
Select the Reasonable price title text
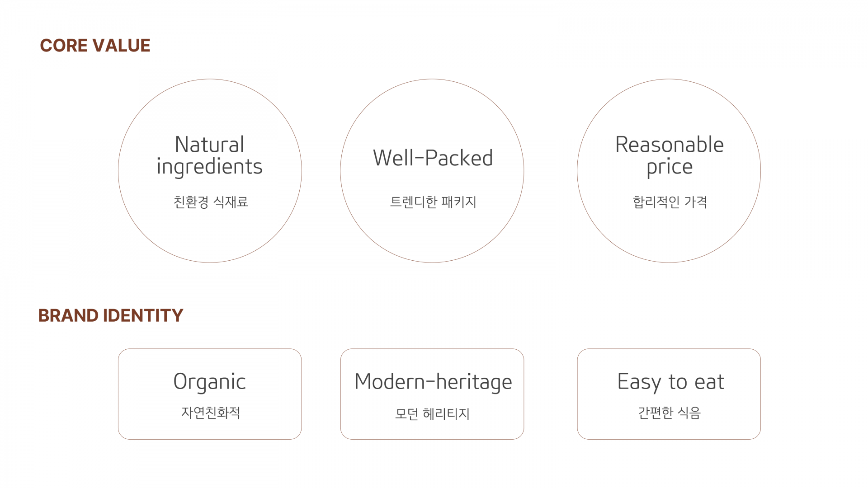pyautogui.click(x=670, y=156)
